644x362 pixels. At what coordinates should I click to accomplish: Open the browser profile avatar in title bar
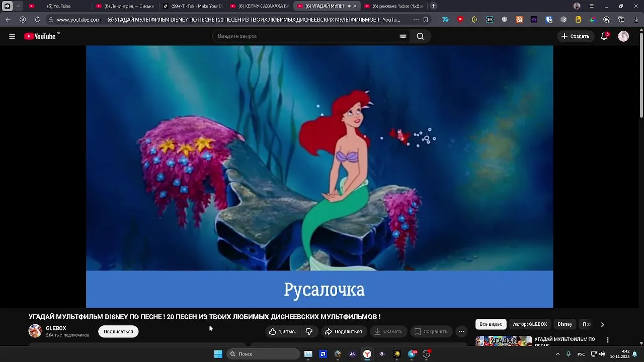point(577,6)
